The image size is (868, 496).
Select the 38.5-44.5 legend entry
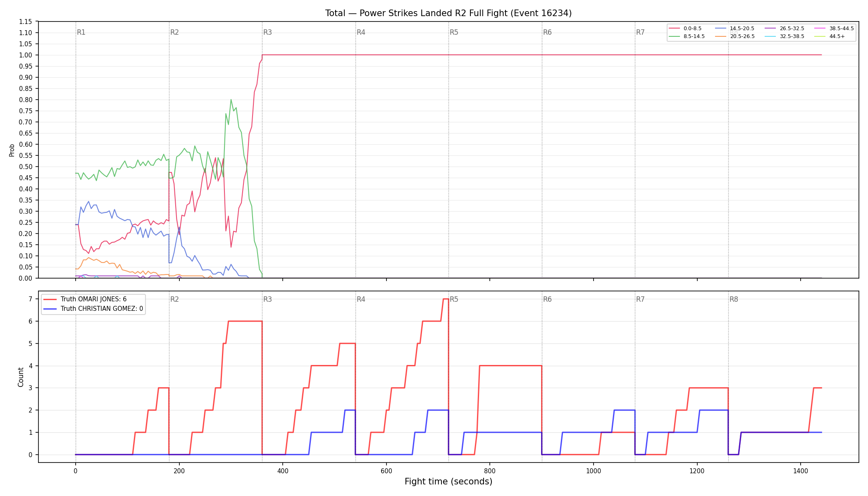pos(834,29)
